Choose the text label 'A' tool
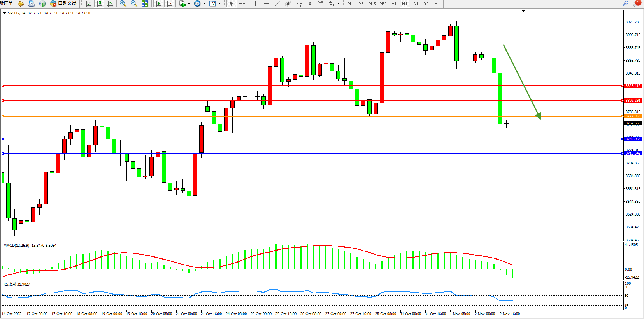 [x=310, y=3]
